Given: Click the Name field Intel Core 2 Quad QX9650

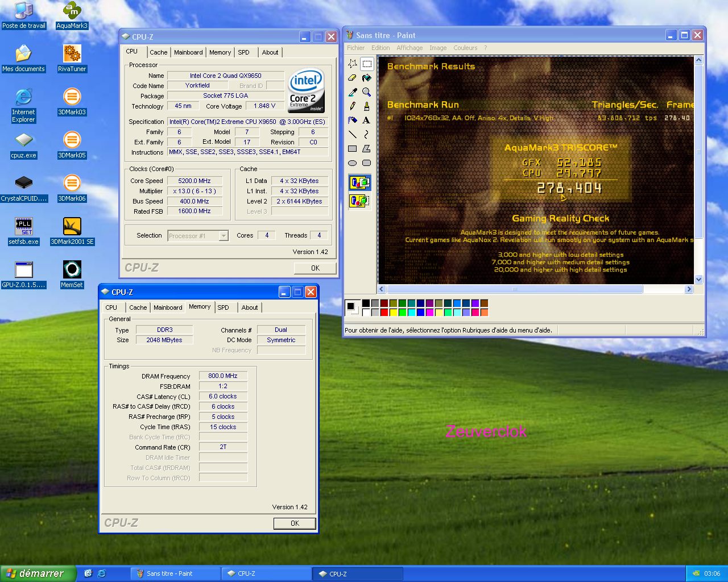Looking at the screenshot, I should point(226,76).
